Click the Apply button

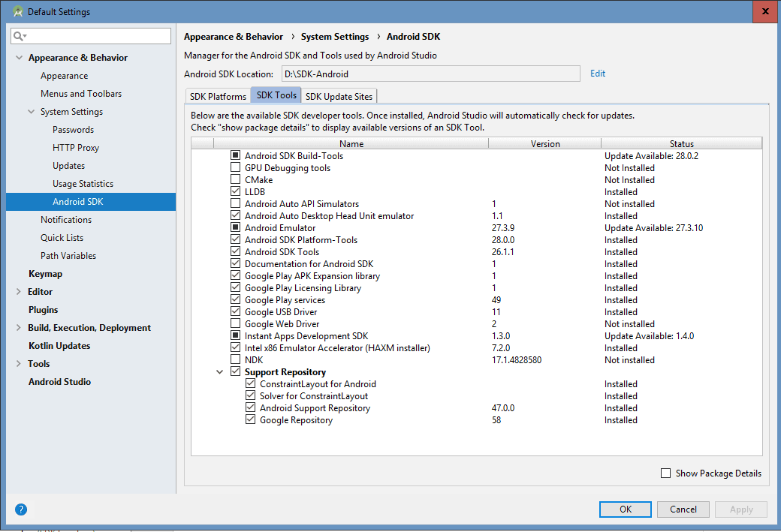click(x=741, y=509)
